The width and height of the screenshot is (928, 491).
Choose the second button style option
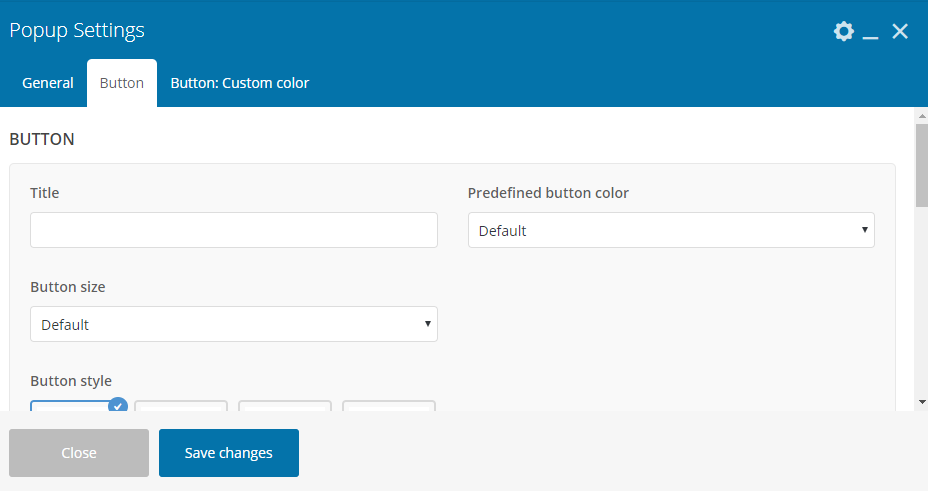click(x=181, y=405)
